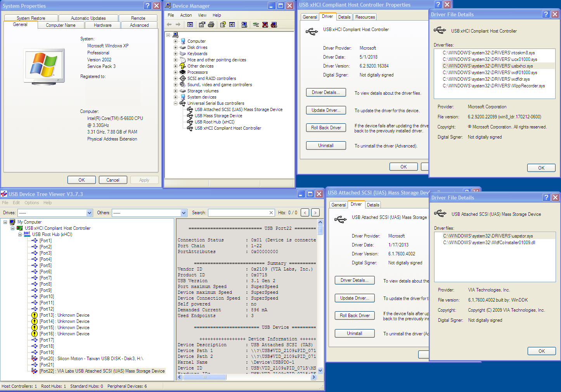Click the Back arrow in Device Manager toolbar
Screen dimensions: 561x392
click(169, 24)
